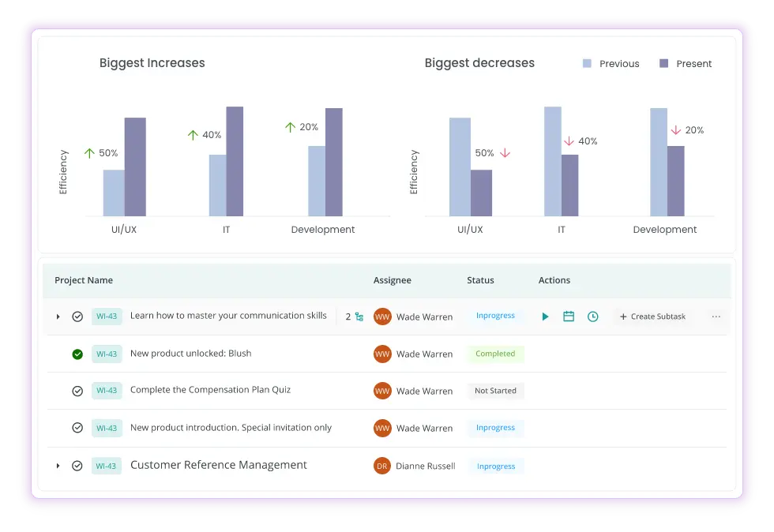Open the 'Customer Reference Management' project
The image size is (774, 532).
click(219, 465)
